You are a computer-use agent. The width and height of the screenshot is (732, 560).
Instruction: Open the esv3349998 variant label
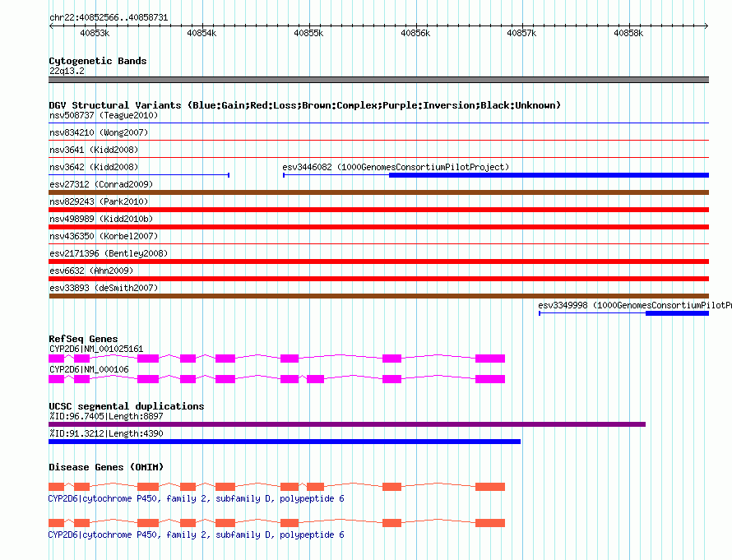click(x=635, y=305)
